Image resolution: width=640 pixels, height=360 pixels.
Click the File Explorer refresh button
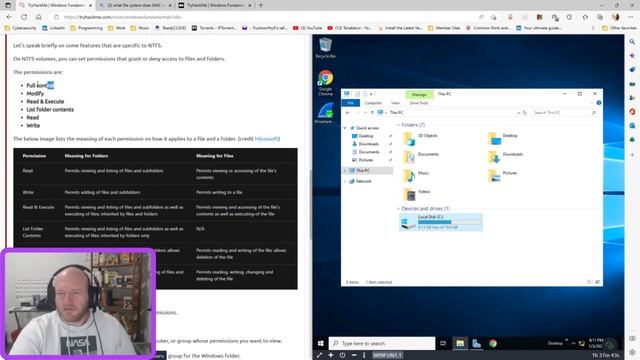click(x=525, y=113)
